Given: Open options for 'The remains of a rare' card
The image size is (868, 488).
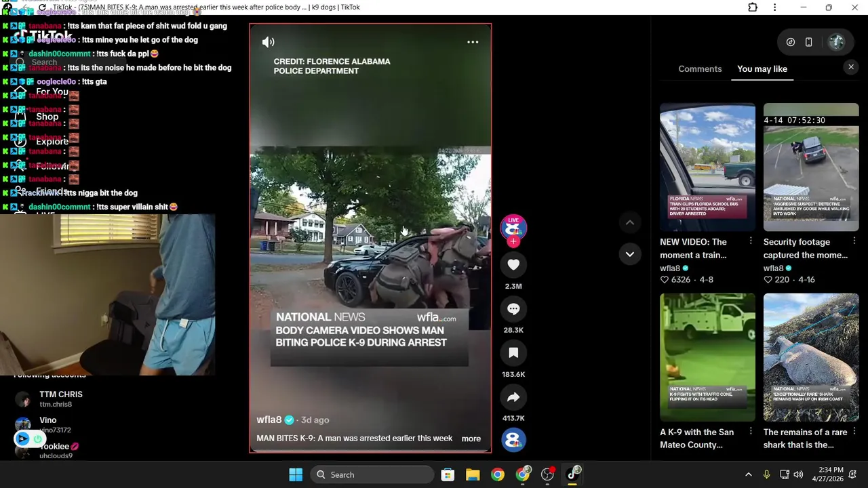Looking at the screenshot, I should coord(854,431).
